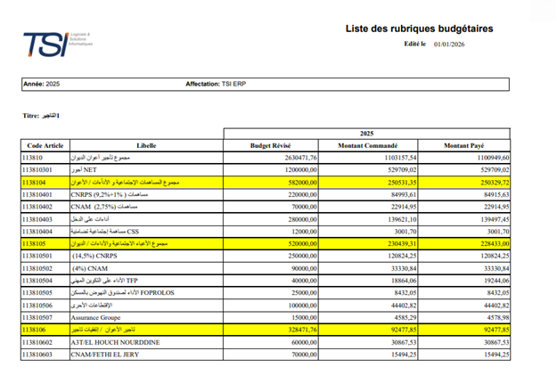Click the Code Article column header
557x392 pixels.
pos(45,145)
